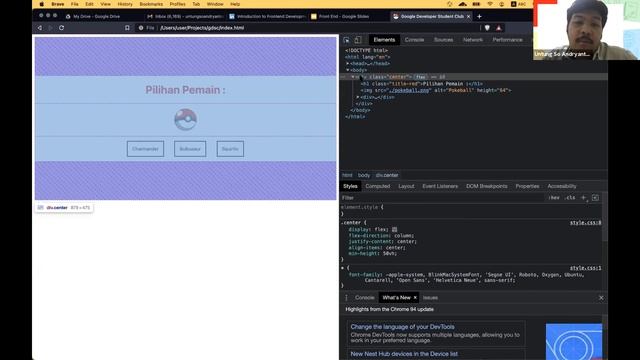This screenshot has height=360, width=640.
Task: Open the ./pokeball.png src link
Action: tap(409, 90)
